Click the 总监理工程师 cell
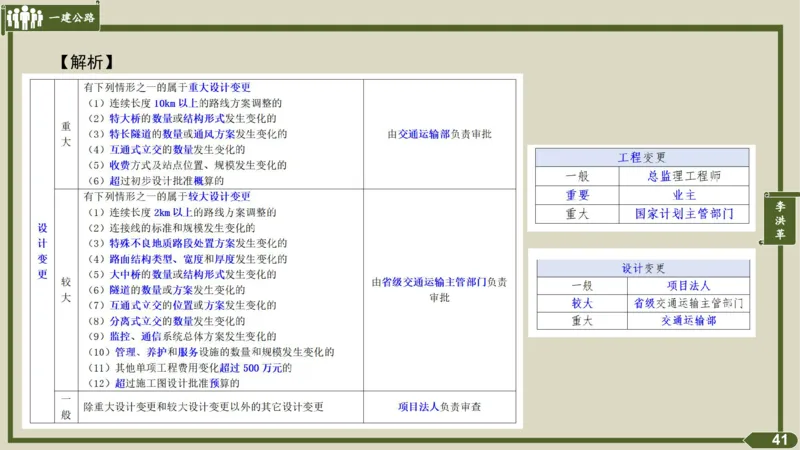The width and height of the screenshot is (800, 450). [x=684, y=176]
